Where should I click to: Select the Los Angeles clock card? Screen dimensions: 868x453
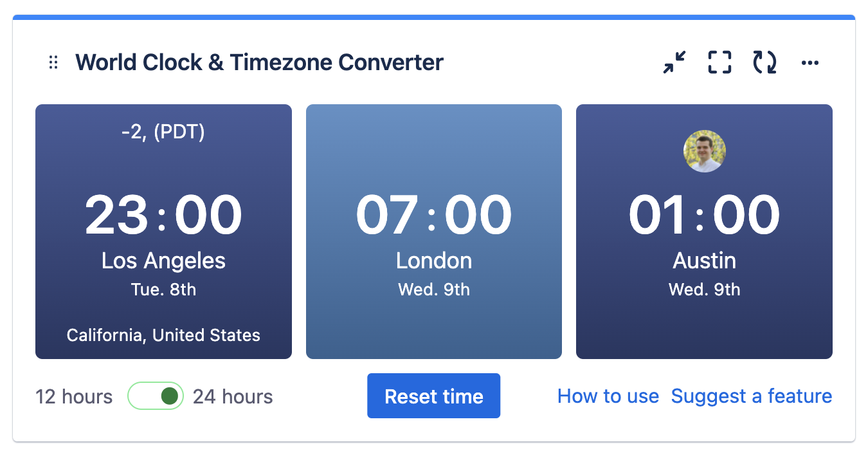pyautogui.click(x=163, y=232)
